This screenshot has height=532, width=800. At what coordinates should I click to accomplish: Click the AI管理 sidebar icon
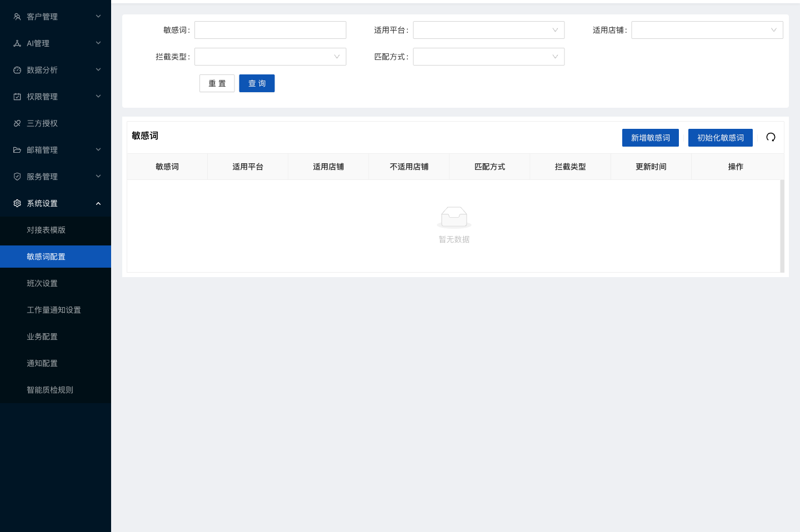coord(17,43)
